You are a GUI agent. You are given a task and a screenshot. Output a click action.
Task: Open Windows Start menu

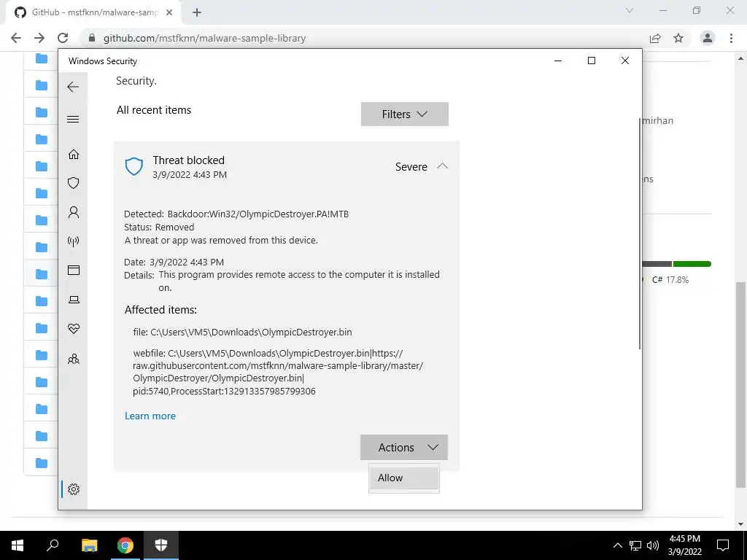18,545
